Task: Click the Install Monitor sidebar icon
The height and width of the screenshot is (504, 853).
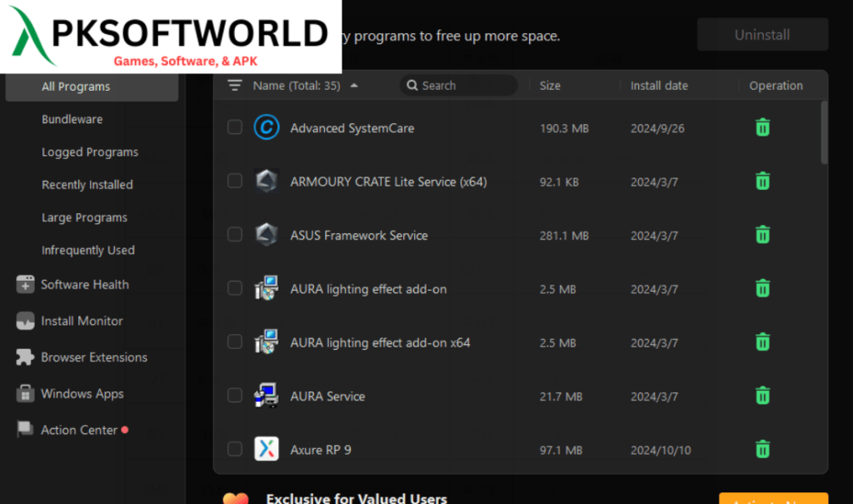Action: pyautogui.click(x=25, y=321)
